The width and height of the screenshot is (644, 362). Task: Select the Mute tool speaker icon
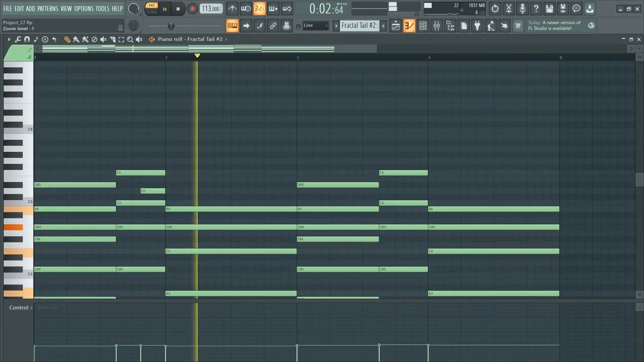(103, 39)
